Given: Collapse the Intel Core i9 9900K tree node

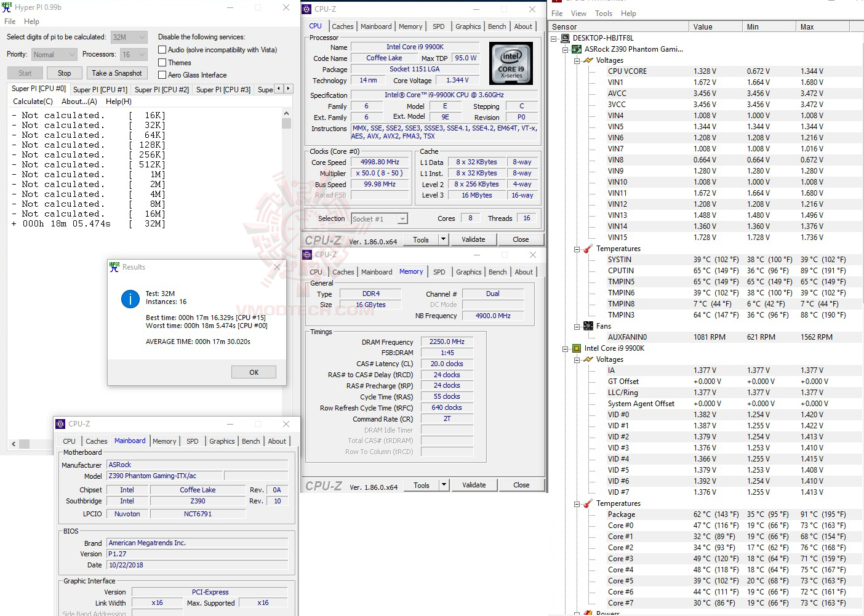Looking at the screenshot, I should pos(566,348).
